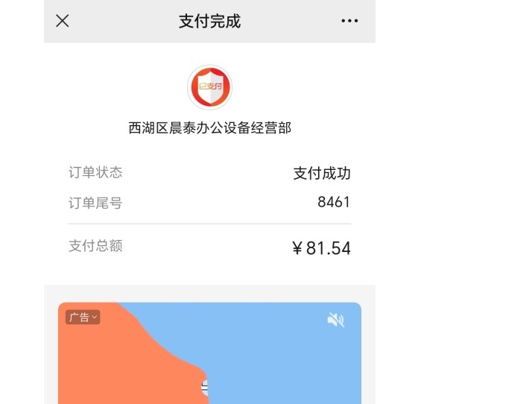Click the total amount ¥81.54

tap(321, 247)
